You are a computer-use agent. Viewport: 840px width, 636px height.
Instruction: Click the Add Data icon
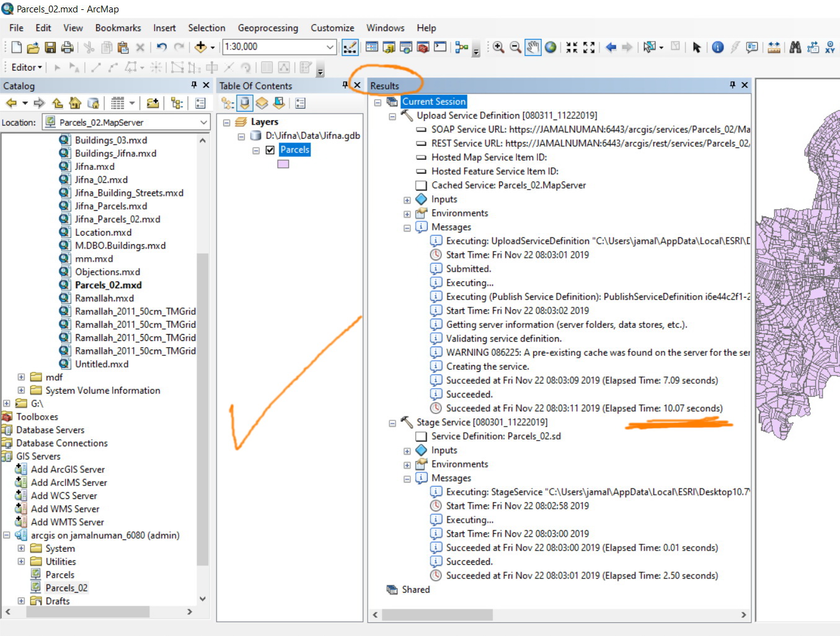click(200, 47)
